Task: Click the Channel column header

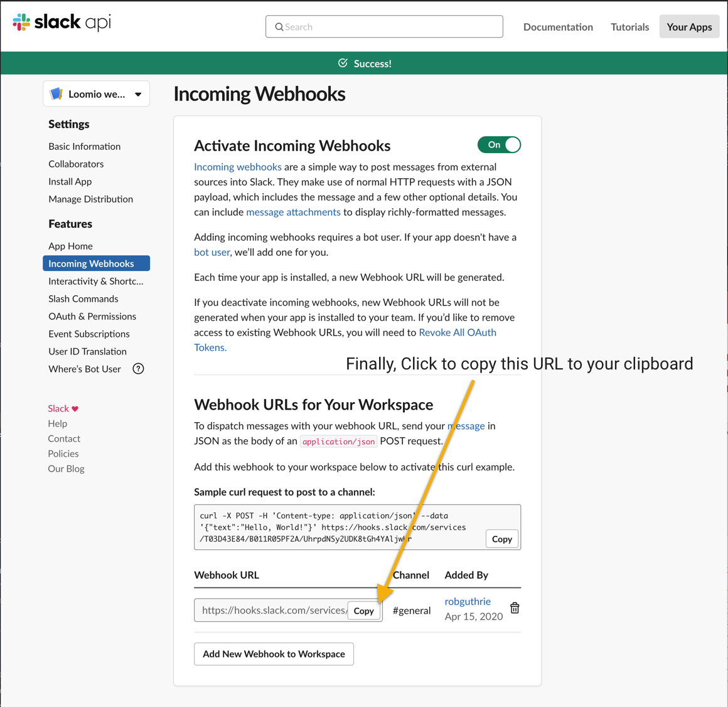Action: (411, 575)
